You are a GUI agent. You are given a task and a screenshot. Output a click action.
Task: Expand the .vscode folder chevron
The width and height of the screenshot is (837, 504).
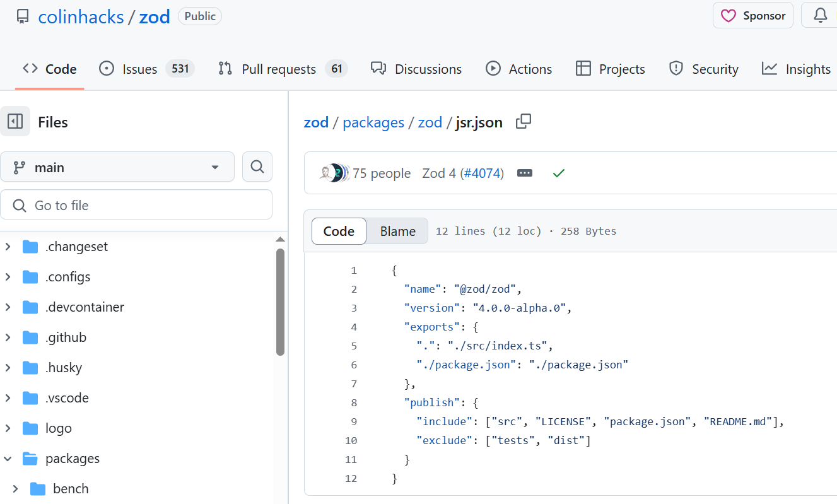8,398
